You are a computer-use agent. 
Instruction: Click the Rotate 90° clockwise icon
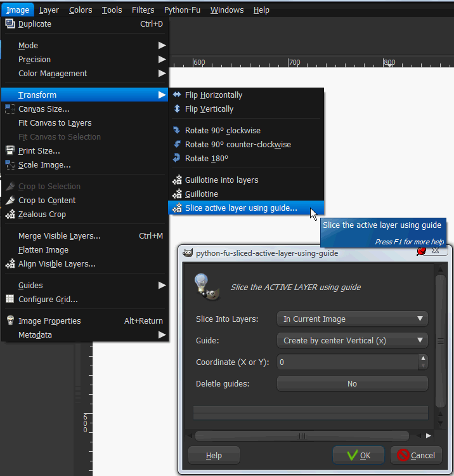coord(177,130)
